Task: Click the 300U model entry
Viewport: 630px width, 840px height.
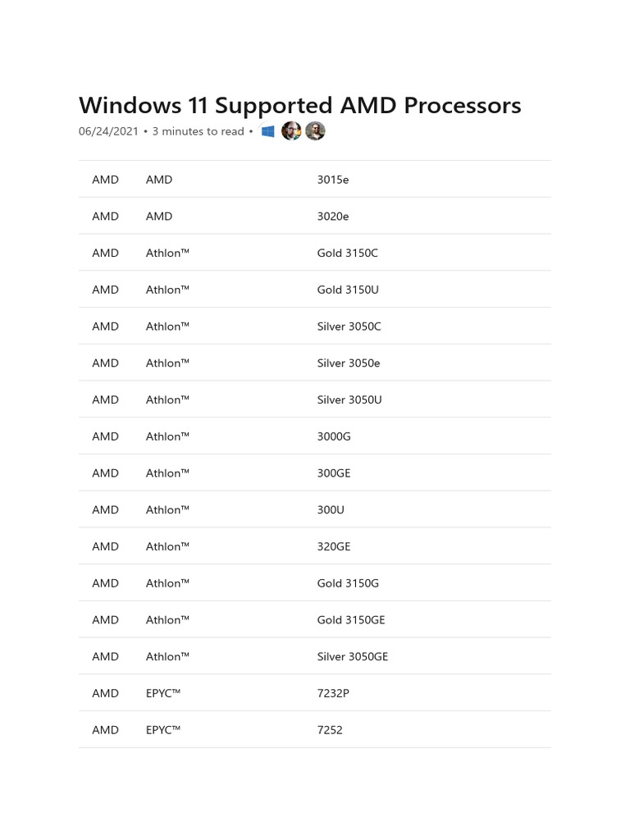Action: (x=331, y=510)
